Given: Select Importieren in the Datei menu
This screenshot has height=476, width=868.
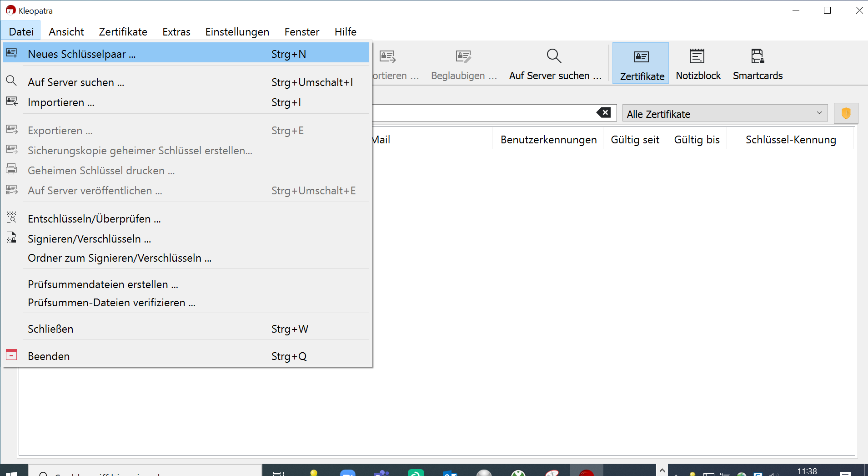Looking at the screenshot, I should coord(61,102).
